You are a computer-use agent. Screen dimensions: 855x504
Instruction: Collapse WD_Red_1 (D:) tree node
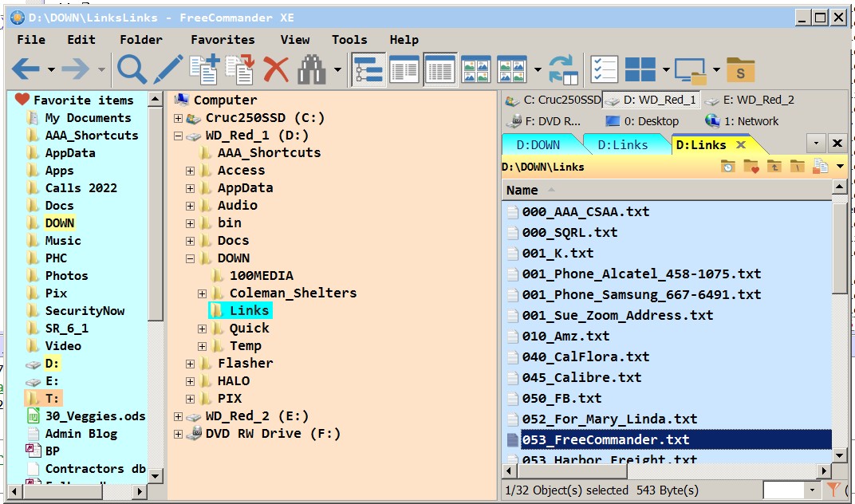[x=178, y=136]
